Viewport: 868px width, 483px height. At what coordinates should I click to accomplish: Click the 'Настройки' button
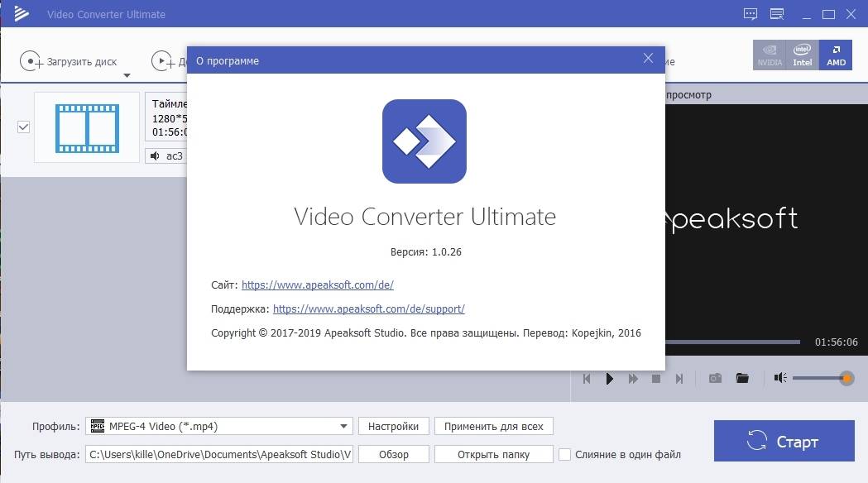(394, 426)
